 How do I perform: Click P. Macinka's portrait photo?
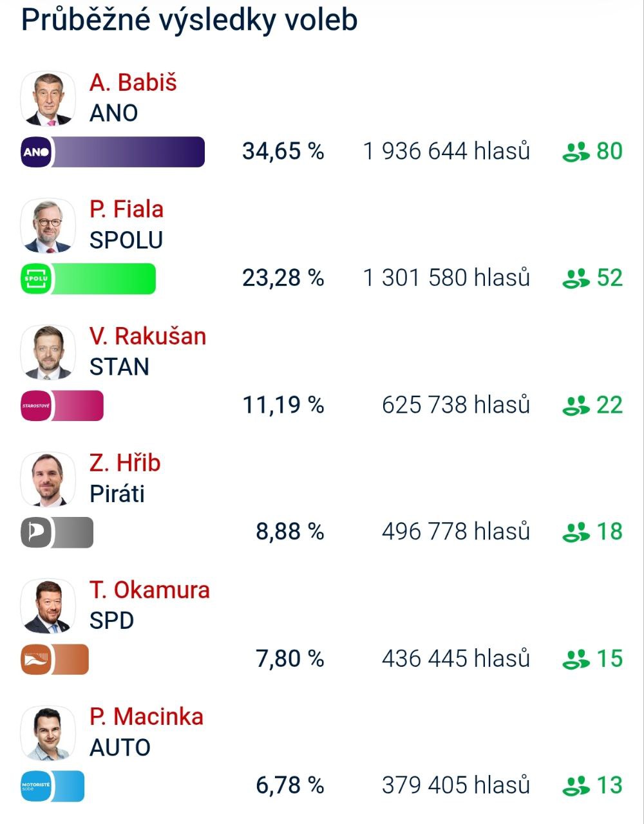coord(48,733)
